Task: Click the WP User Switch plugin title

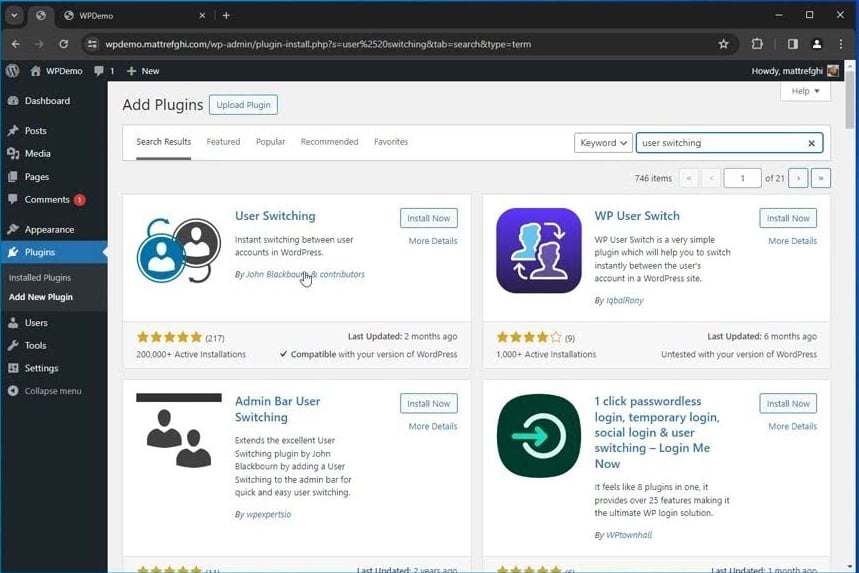Action: 637,216
